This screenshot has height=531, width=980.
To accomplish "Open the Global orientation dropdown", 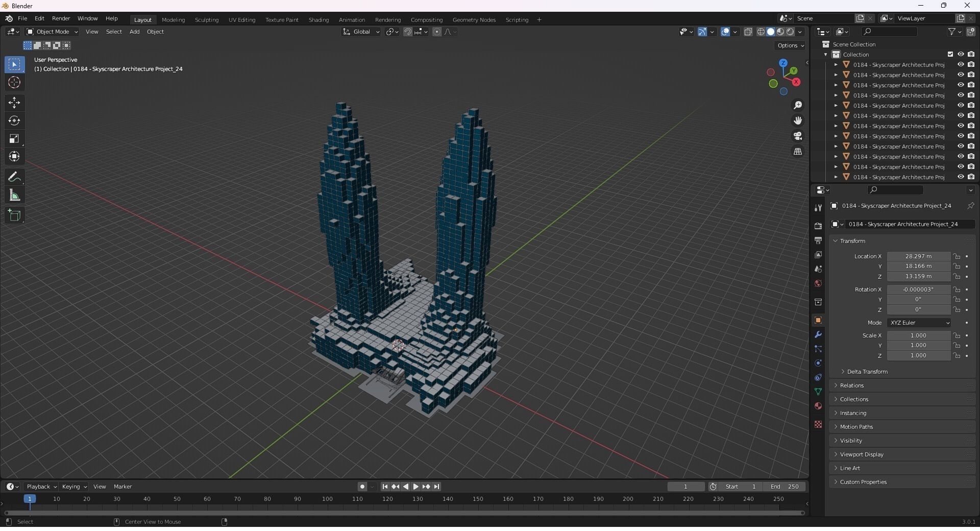I will (x=361, y=32).
